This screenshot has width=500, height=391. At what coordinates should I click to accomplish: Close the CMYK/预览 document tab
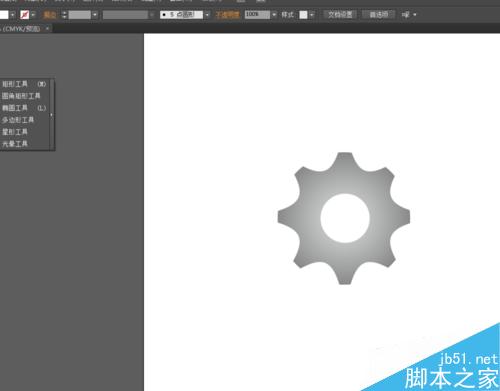point(47,29)
